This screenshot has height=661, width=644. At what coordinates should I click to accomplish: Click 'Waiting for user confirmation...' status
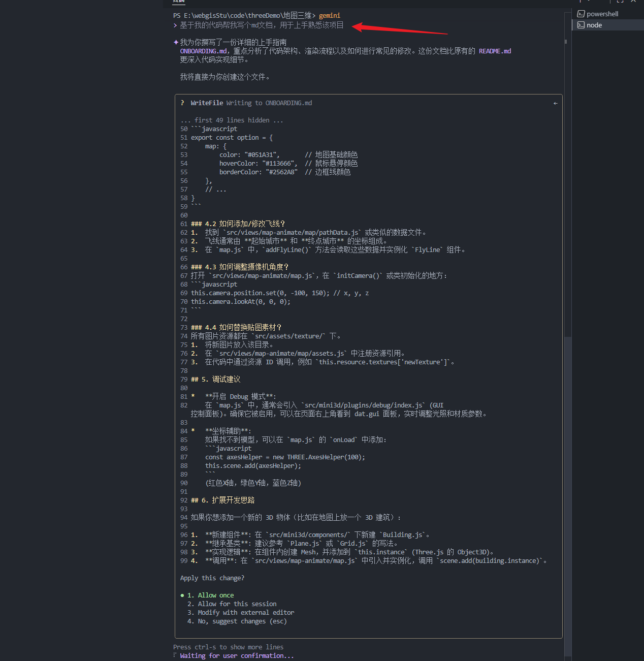pyautogui.click(x=237, y=656)
